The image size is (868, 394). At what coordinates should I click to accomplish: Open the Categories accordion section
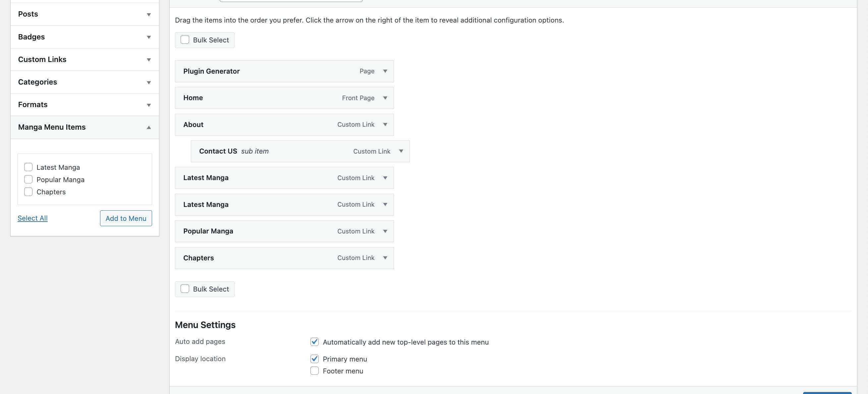tap(84, 82)
